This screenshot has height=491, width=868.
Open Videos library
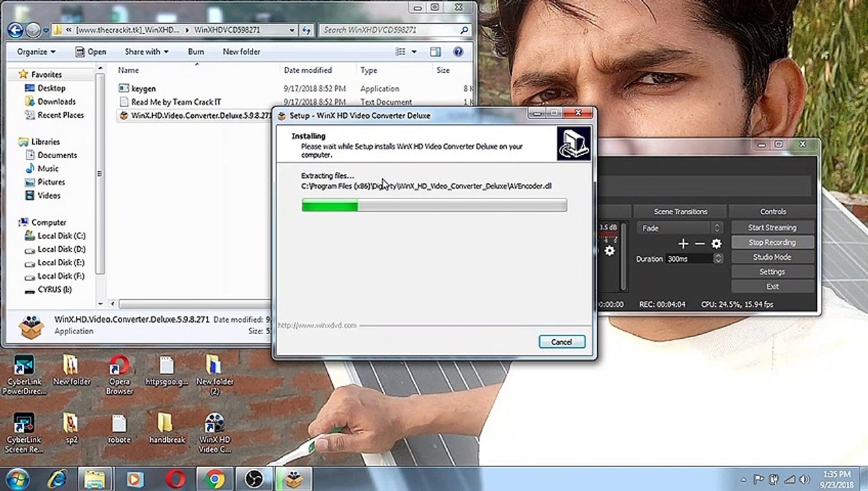[42, 196]
